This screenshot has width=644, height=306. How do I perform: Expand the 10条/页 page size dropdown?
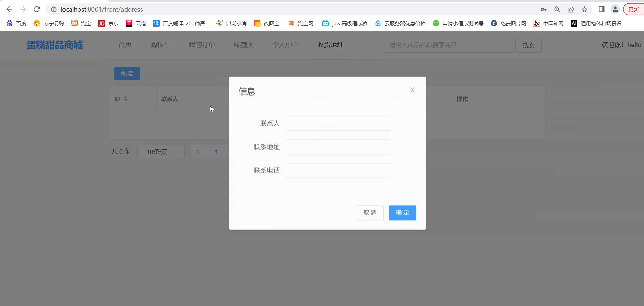tap(161, 152)
